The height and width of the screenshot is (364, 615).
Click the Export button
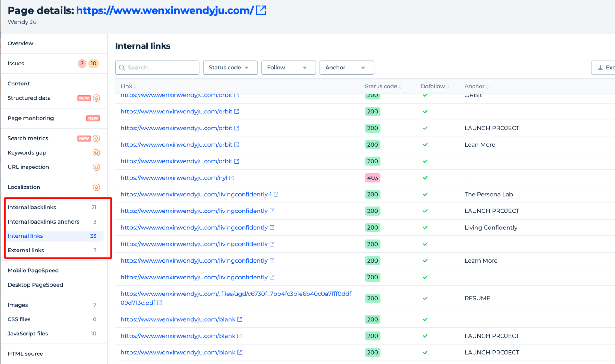click(x=603, y=68)
